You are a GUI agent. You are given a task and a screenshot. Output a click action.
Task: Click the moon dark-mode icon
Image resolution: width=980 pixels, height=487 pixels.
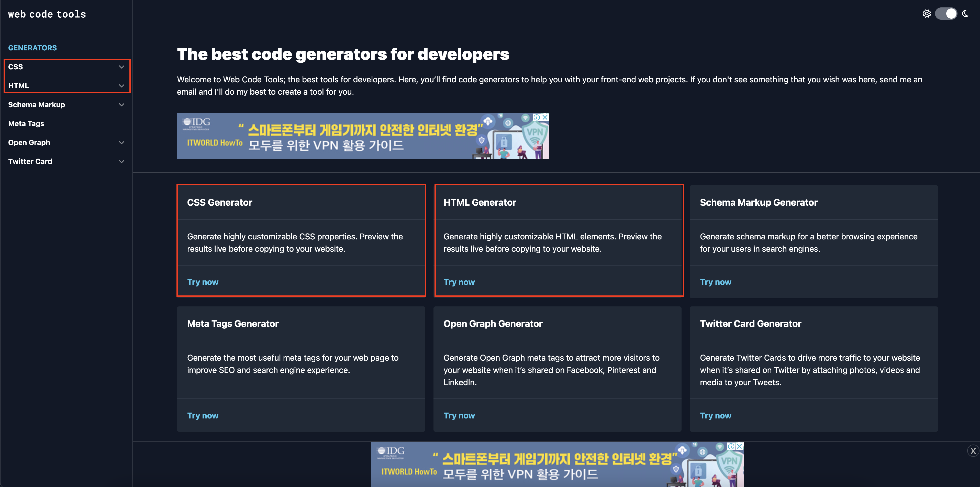click(965, 14)
